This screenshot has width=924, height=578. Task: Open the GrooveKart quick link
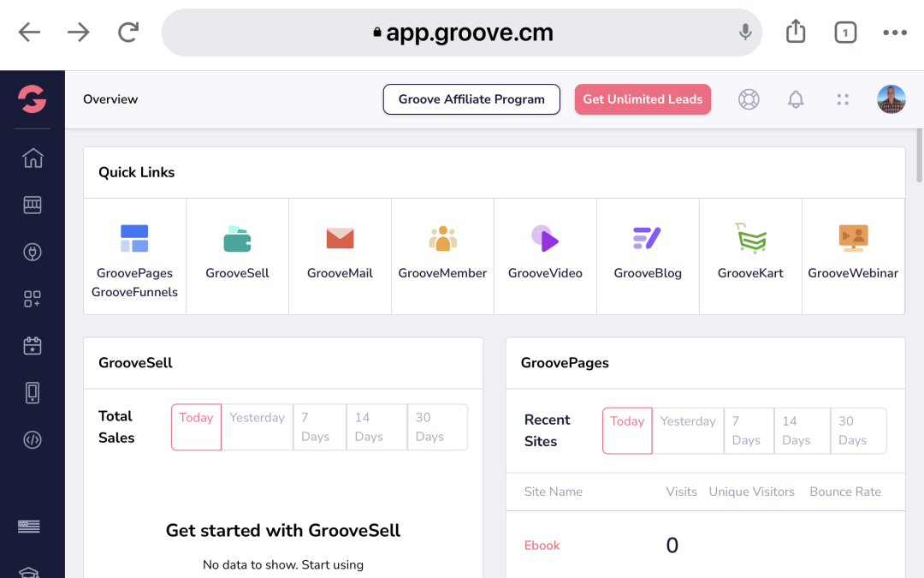(750, 257)
